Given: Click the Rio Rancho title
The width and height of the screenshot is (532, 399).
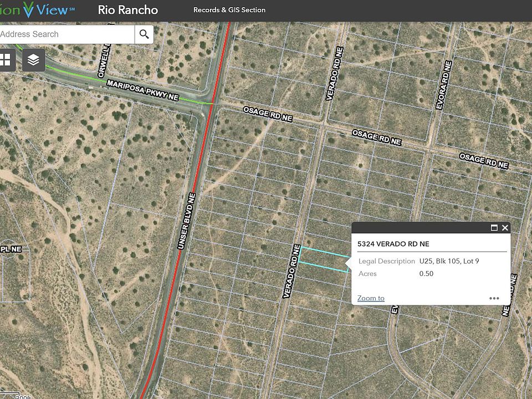Looking at the screenshot, I should click(x=128, y=10).
